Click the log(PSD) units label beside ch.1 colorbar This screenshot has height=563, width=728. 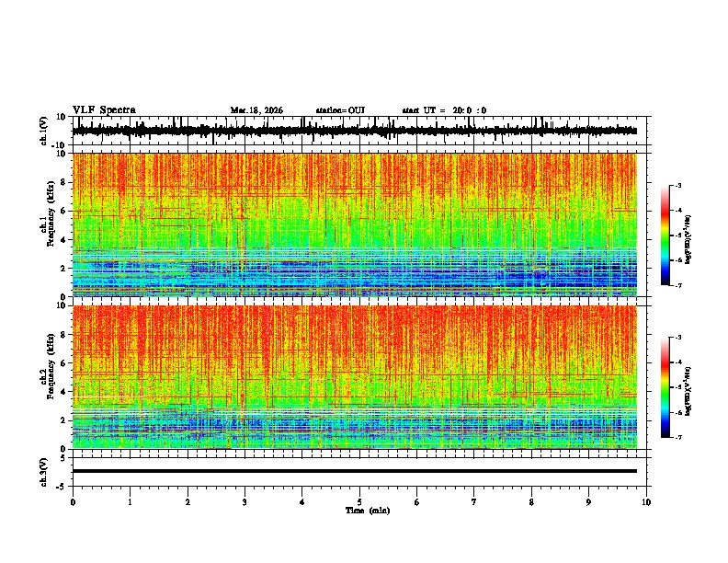point(688,240)
